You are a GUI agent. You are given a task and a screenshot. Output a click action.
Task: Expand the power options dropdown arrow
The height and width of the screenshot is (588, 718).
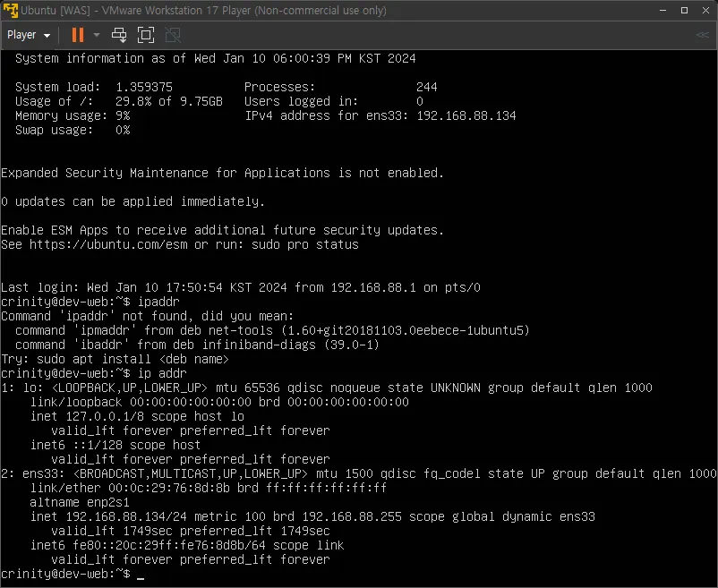pos(96,35)
